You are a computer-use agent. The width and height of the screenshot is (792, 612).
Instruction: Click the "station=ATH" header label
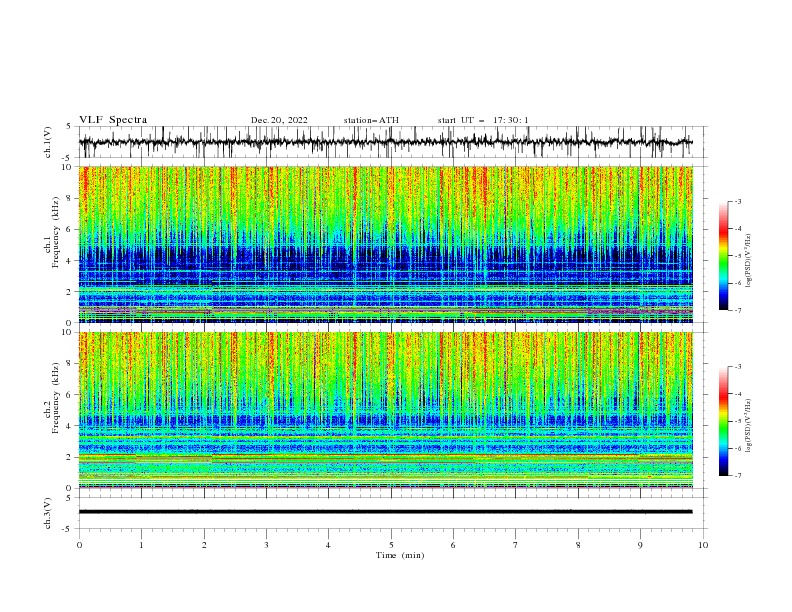coord(371,120)
